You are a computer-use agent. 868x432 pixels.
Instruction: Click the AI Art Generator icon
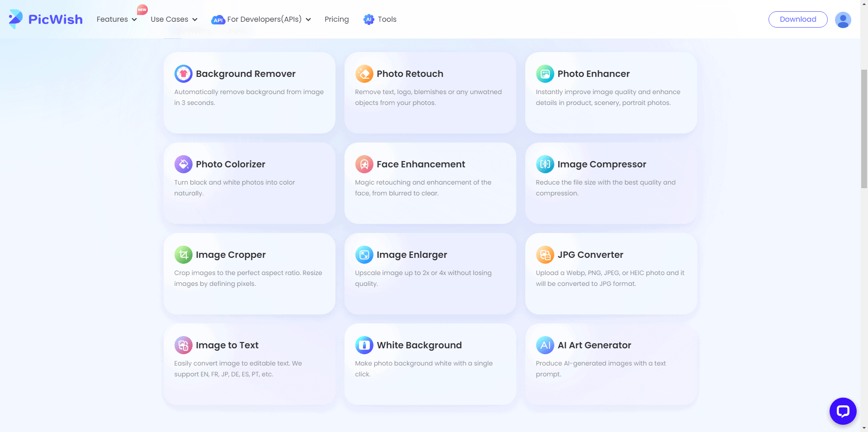pyautogui.click(x=545, y=345)
